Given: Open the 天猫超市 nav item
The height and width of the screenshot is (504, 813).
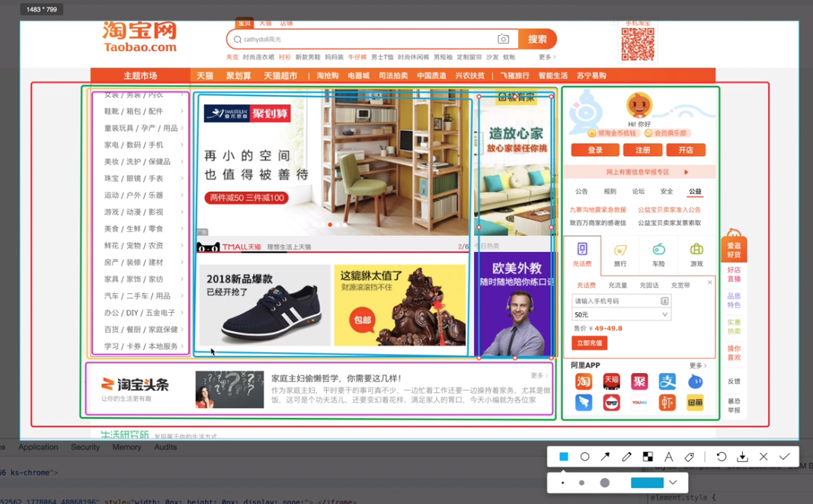Looking at the screenshot, I should [280, 75].
